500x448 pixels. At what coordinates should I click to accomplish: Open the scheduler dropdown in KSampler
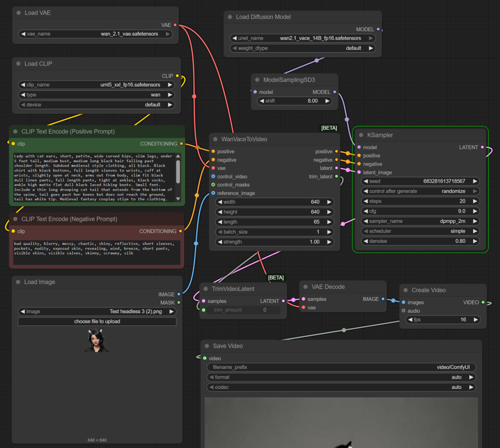[x=420, y=231]
